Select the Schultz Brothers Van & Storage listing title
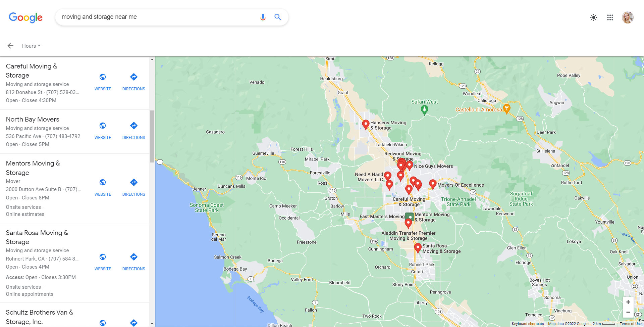The image size is (644, 327). pyautogui.click(x=40, y=317)
